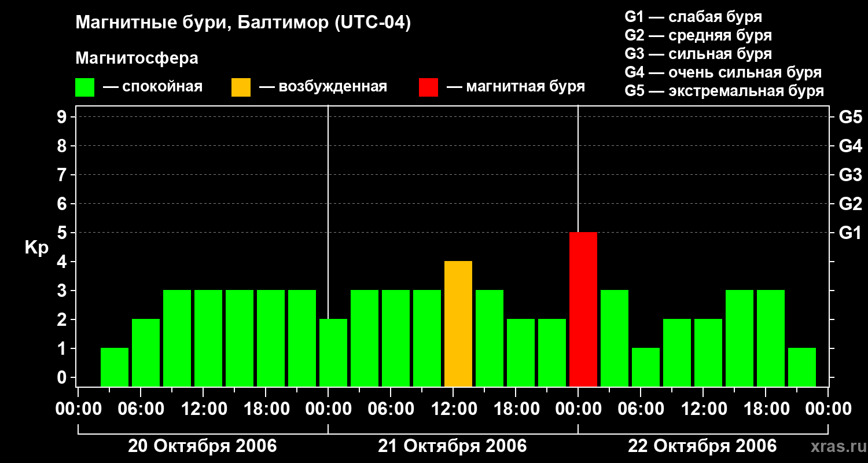
Task: Click the '22 Октября 2006' date label
Action: 703,446
